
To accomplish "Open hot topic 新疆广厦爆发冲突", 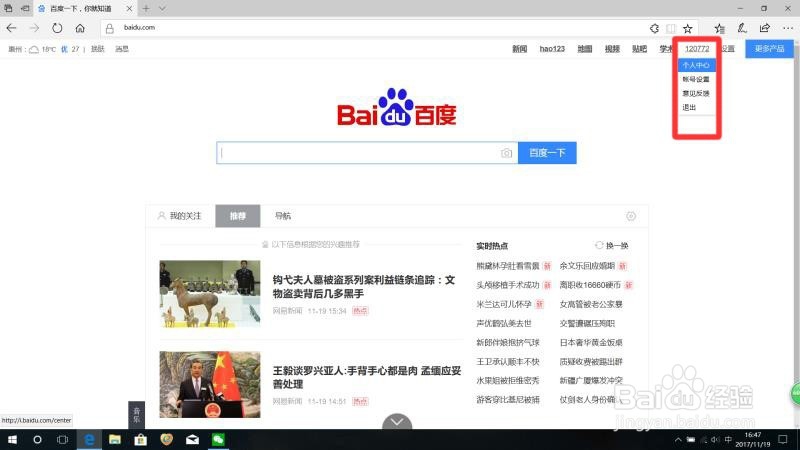I will point(591,381).
